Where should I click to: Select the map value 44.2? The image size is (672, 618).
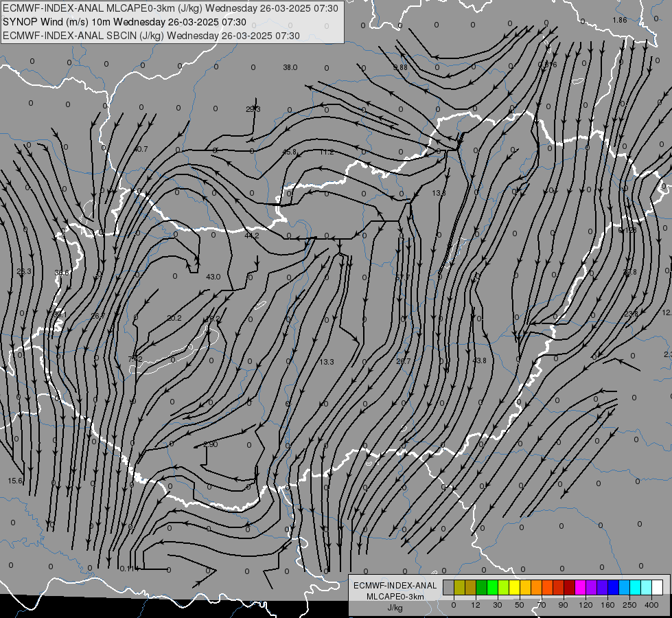(252, 236)
